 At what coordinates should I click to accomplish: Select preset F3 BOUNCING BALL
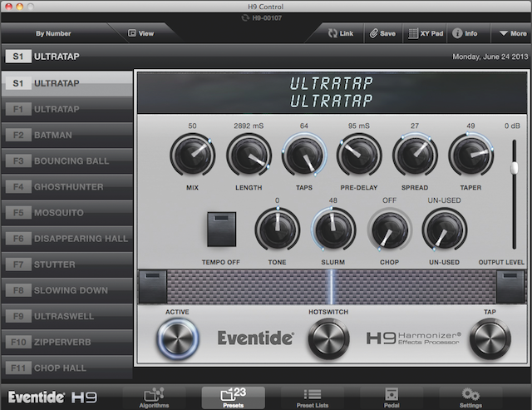(x=66, y=161)
